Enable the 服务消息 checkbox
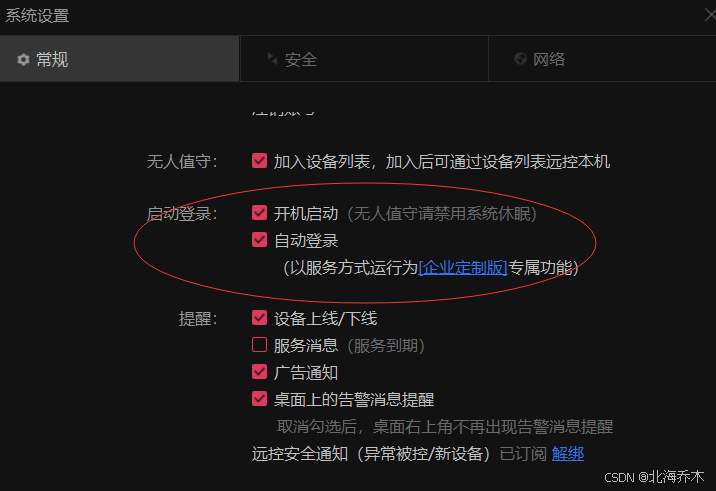716x491 pixels. click(x=259, y=344)
